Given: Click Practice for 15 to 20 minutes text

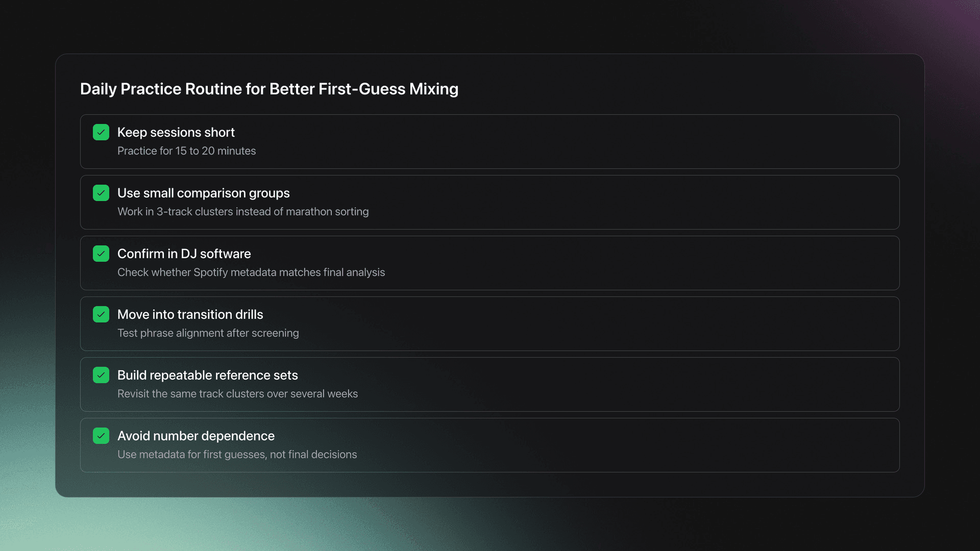Looking at the screenshot, I should click(x=186, y=151).
